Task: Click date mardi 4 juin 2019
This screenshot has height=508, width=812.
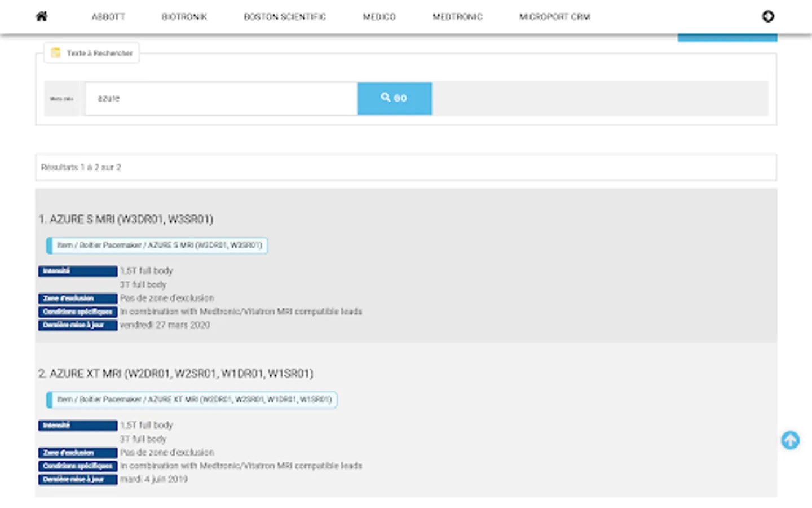Action: click(154, 479)
